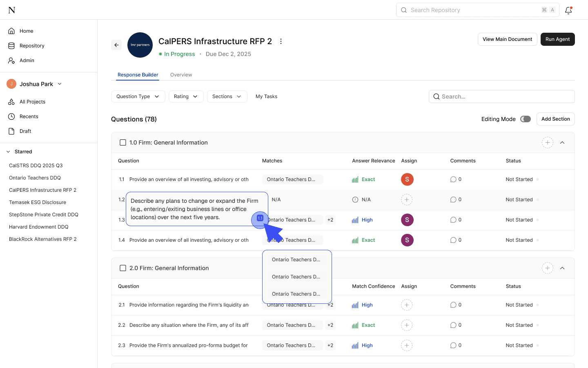The image size is (588, 368).
Task: Click View Main Document
Action: 507,39
